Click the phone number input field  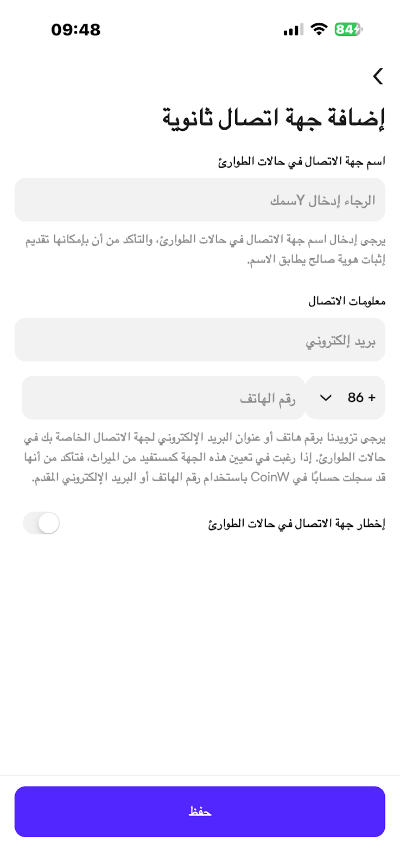pos(163,398)
